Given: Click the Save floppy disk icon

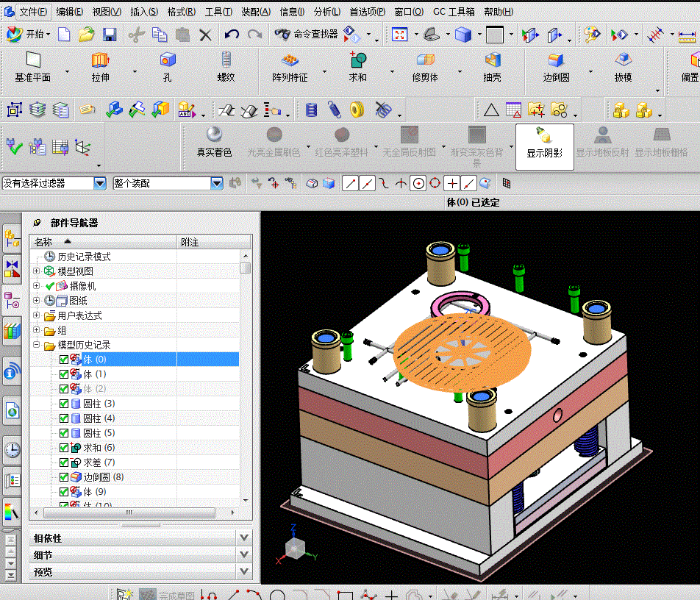Looking at the screenshot, I should [110, 34].
